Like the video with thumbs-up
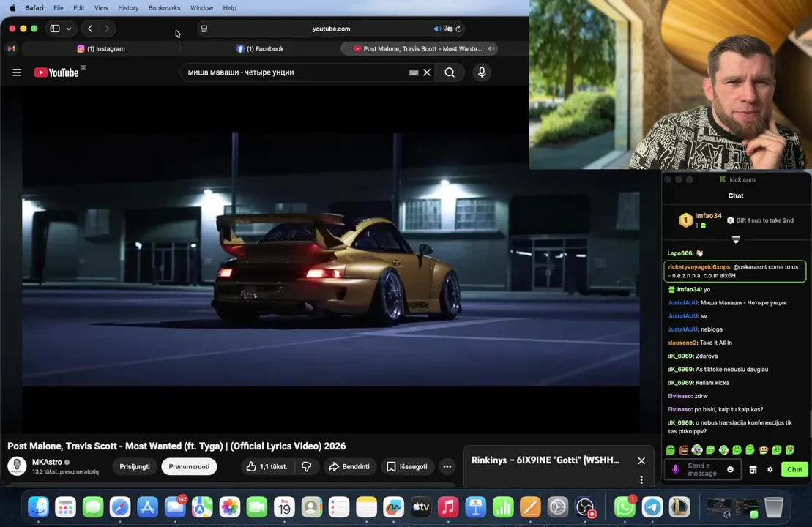Screen dimensions: 812x527 pos(267,466)
